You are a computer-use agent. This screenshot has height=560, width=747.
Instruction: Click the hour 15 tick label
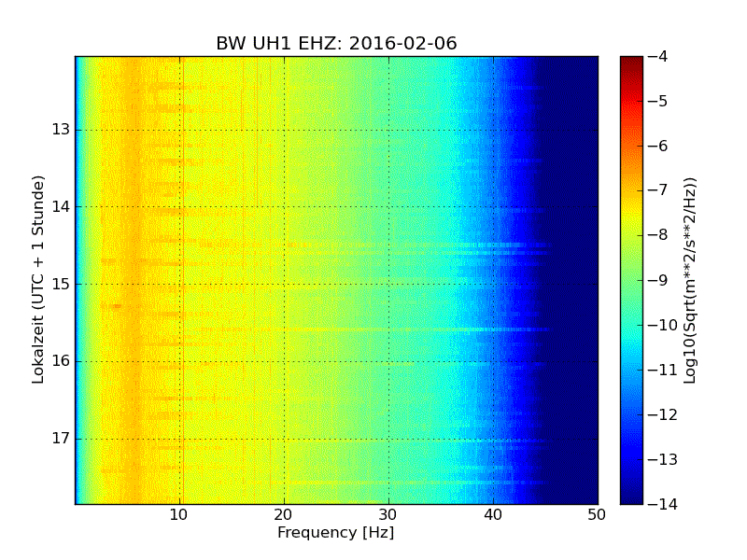(61, 284)
